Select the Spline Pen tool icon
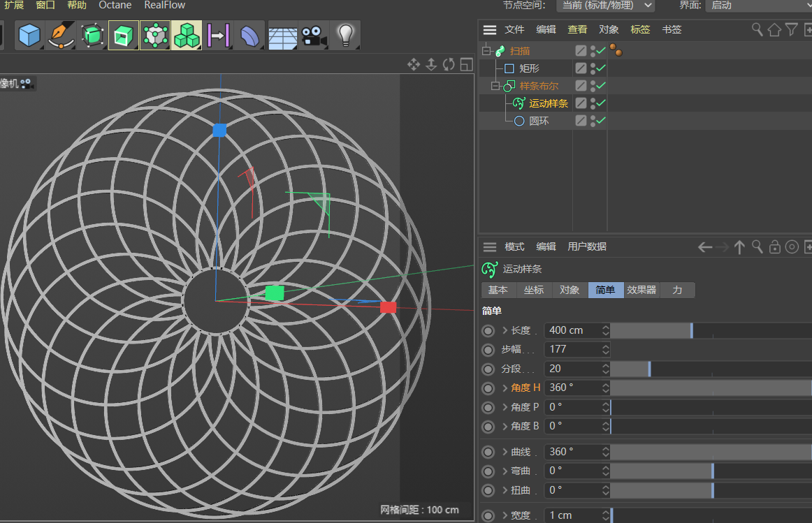 tap(61, 35)
